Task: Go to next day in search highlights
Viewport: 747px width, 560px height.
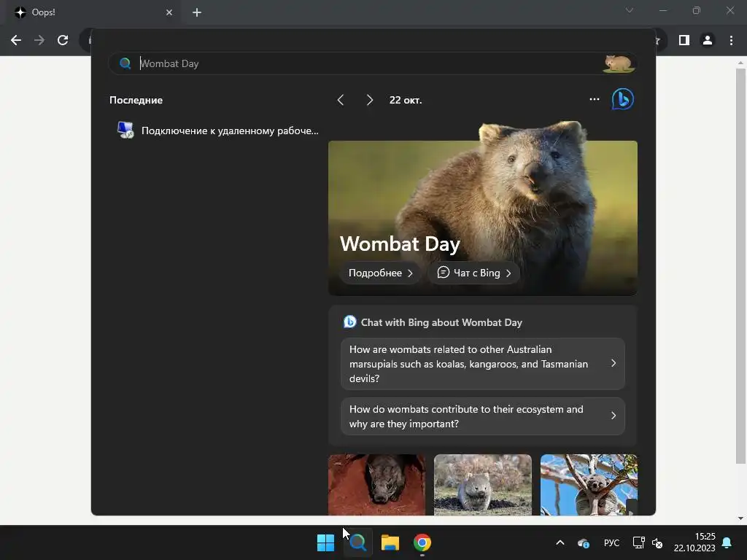Action: pyautogui.click(x=370, y=100)
